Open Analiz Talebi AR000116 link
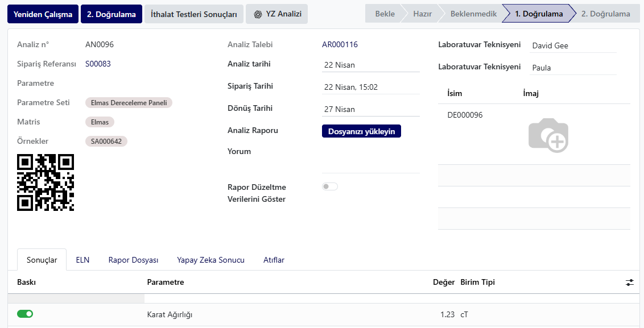Screen dimensions: 644x328 (x=340, y=44)
